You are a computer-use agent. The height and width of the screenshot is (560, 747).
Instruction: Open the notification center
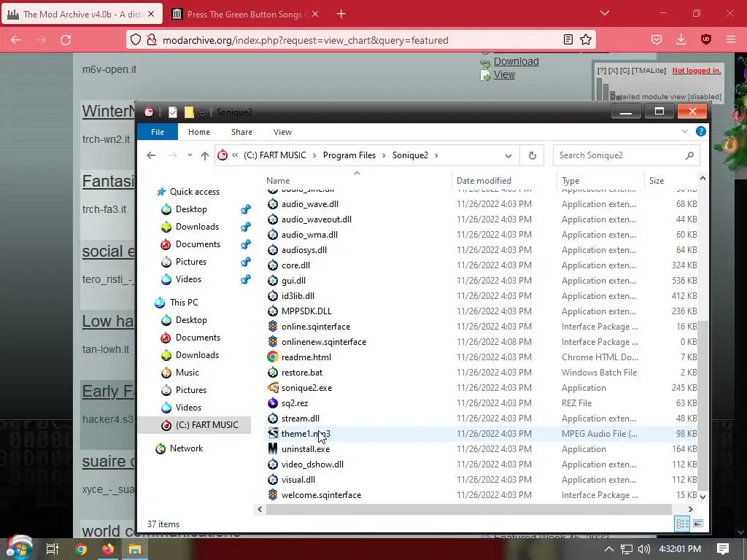pos(723,549)
